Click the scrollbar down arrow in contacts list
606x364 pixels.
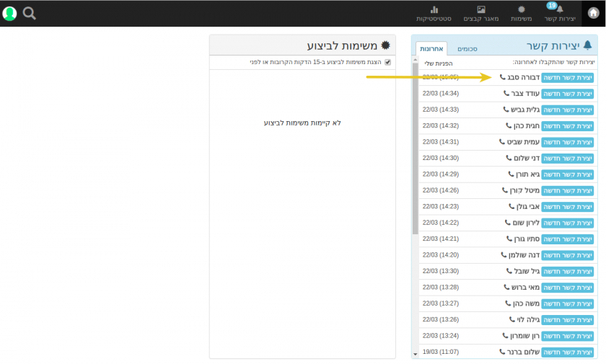(415, 354)
